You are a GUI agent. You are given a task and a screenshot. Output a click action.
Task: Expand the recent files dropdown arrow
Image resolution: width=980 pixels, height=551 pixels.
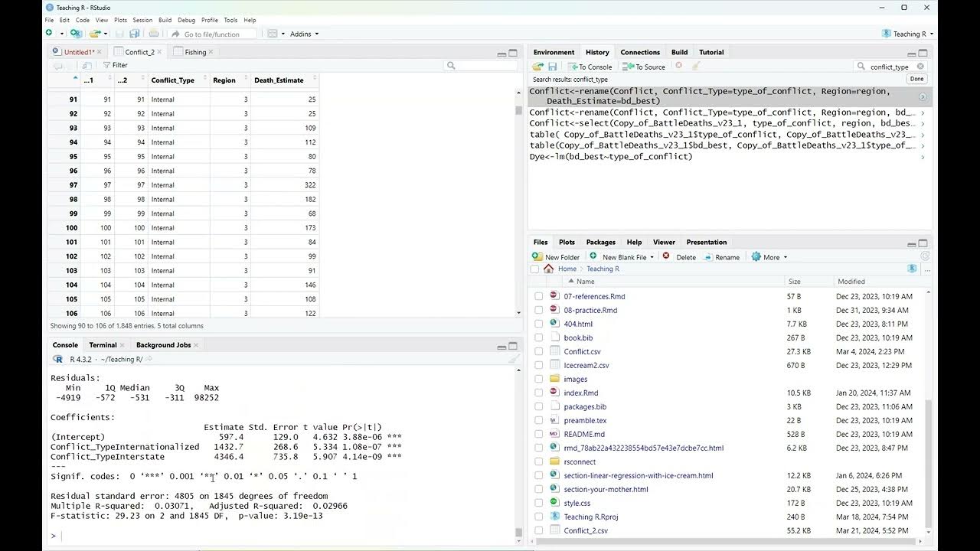[106, 34]
